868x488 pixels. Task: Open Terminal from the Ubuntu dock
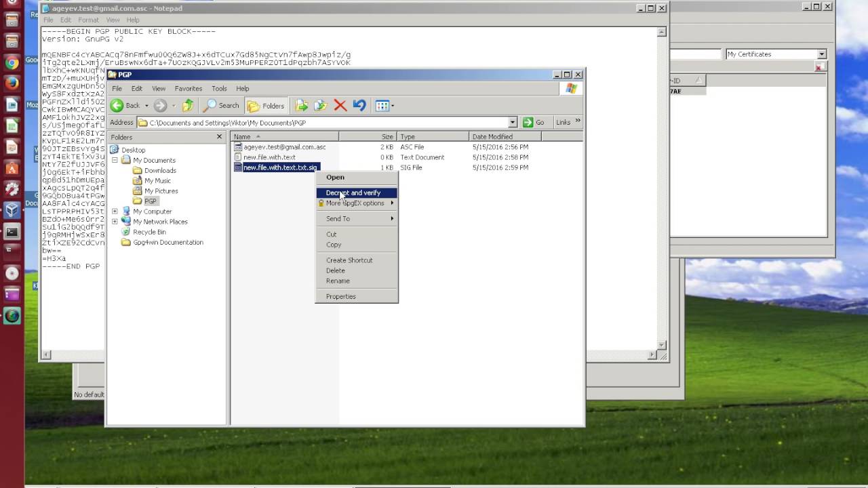[x=12, y=232]
